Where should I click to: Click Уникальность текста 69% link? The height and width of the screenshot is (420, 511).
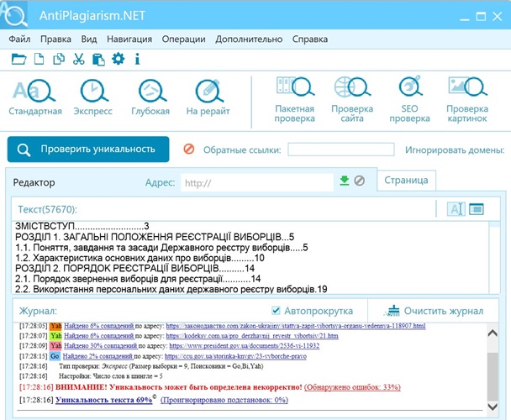(104, 400)
